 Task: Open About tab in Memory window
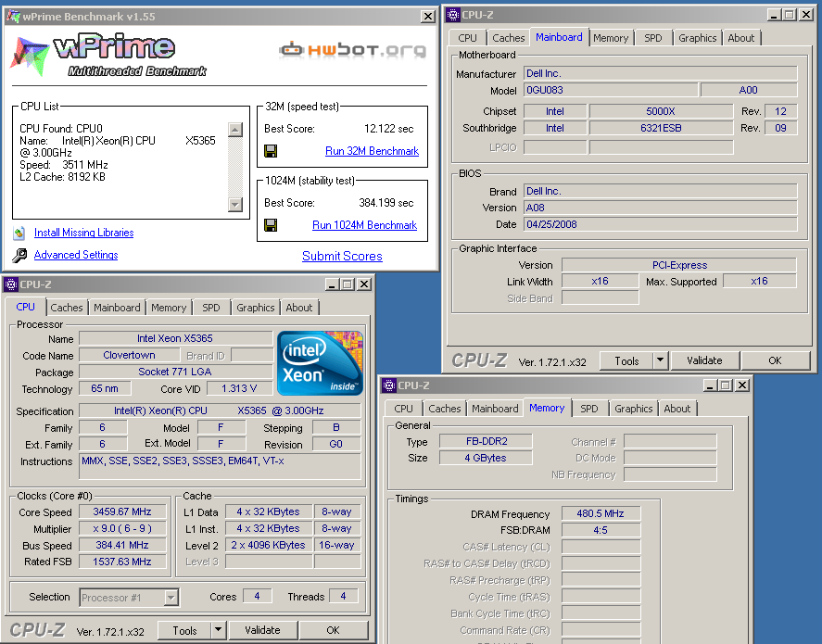coord(677,409)
